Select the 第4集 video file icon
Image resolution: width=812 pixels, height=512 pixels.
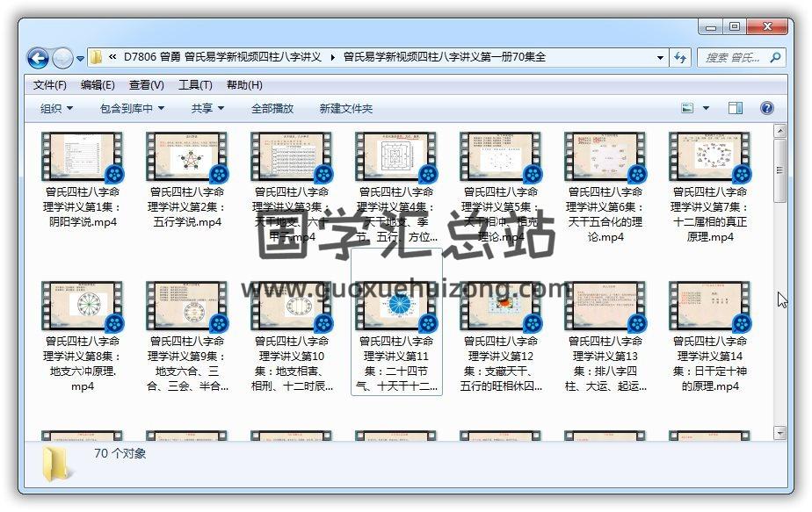pyautogui.click(x=396, y=157)
